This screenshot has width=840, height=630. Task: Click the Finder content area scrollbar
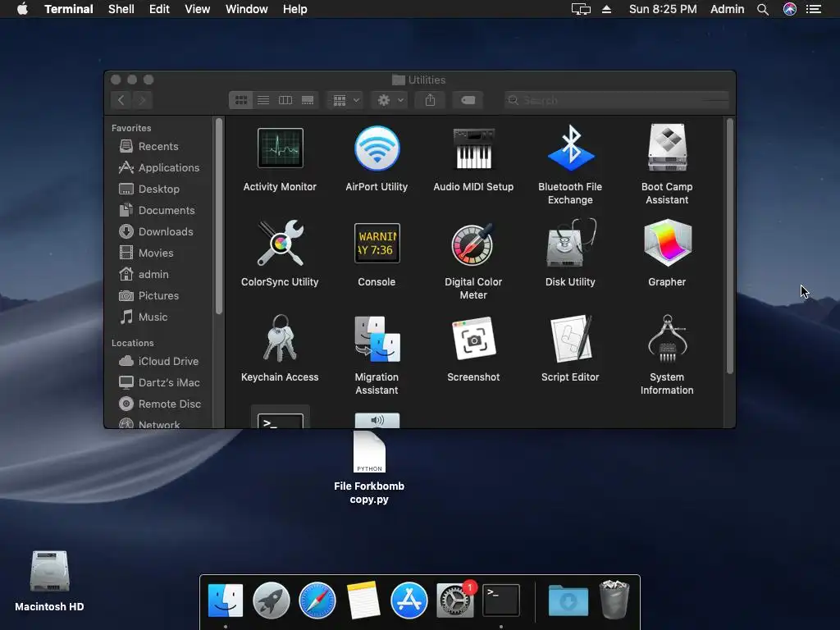(729, 246)
